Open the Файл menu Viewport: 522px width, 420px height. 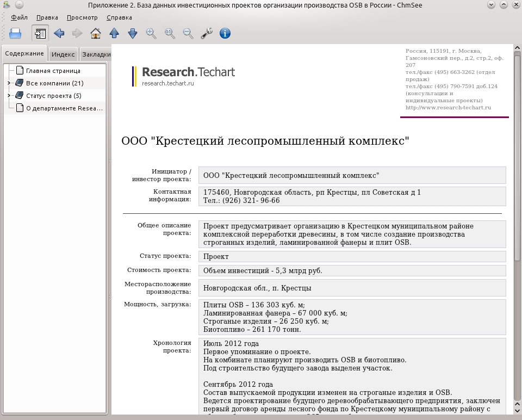pyautogui.click(x=20, y=17)
